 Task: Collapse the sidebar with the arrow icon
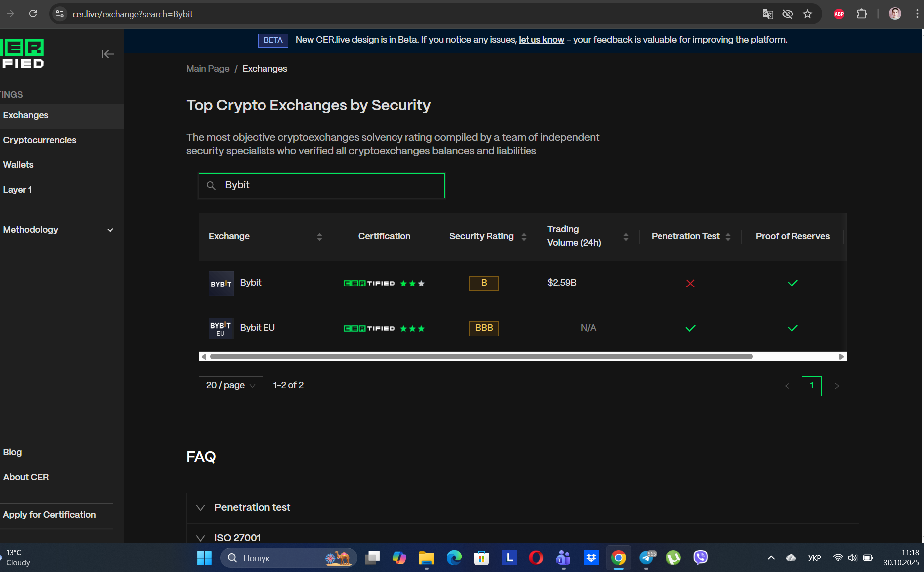point(108,54)
